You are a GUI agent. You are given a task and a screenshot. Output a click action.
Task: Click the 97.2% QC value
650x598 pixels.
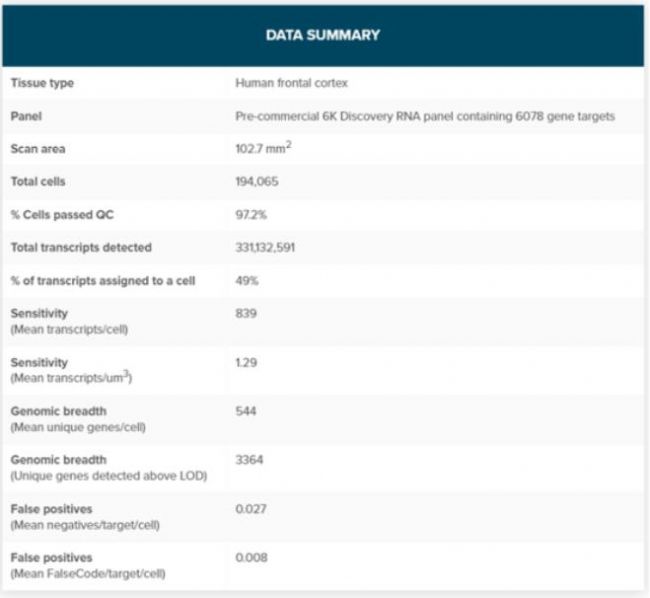pyautogui.click(x=252, y=215)
